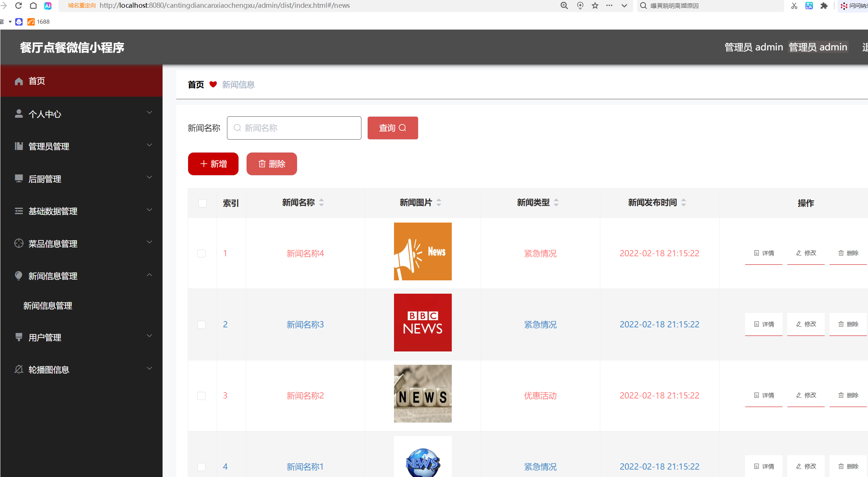The width and height of the screenshot is (868, 477).
Task: Toggle the select-all checkbox in table header
Action: click(202, 203)
